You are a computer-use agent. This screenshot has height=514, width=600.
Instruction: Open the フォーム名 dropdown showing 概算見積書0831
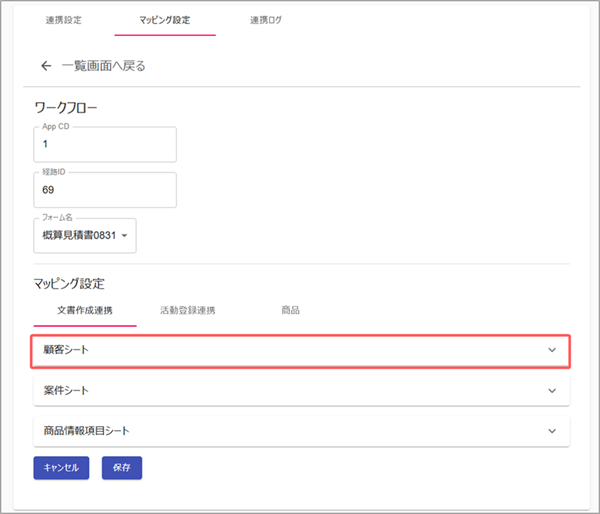coord(80,235)
